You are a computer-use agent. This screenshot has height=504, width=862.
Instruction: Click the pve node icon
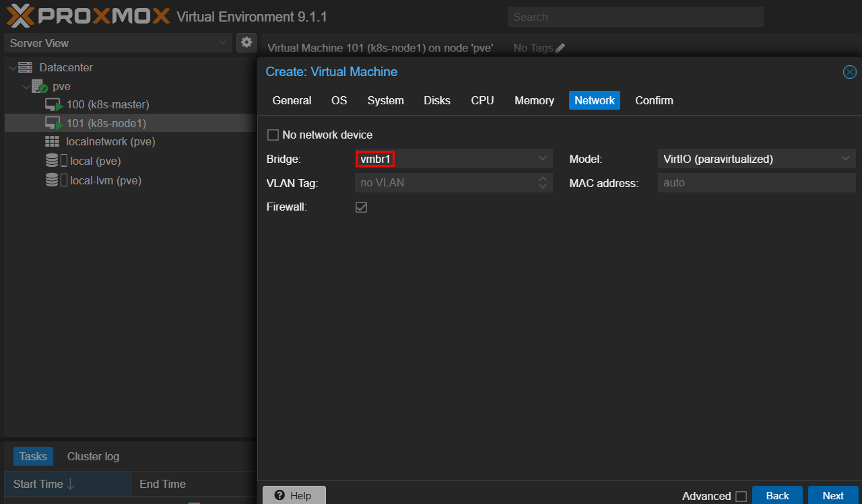click(40, 86)
